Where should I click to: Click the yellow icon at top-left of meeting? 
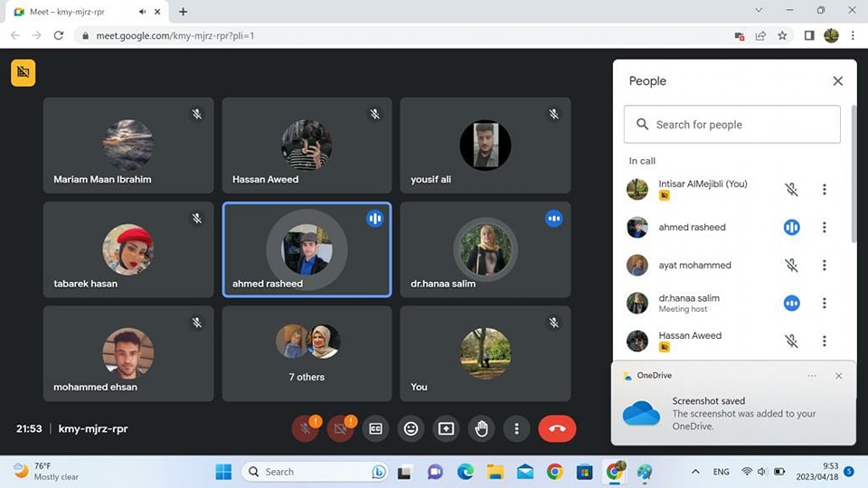point(24,72)
